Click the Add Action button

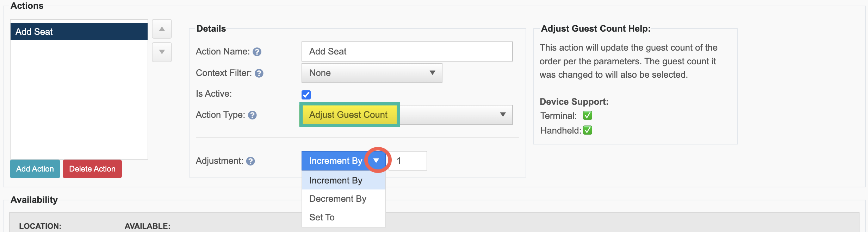tap(35, 169)
